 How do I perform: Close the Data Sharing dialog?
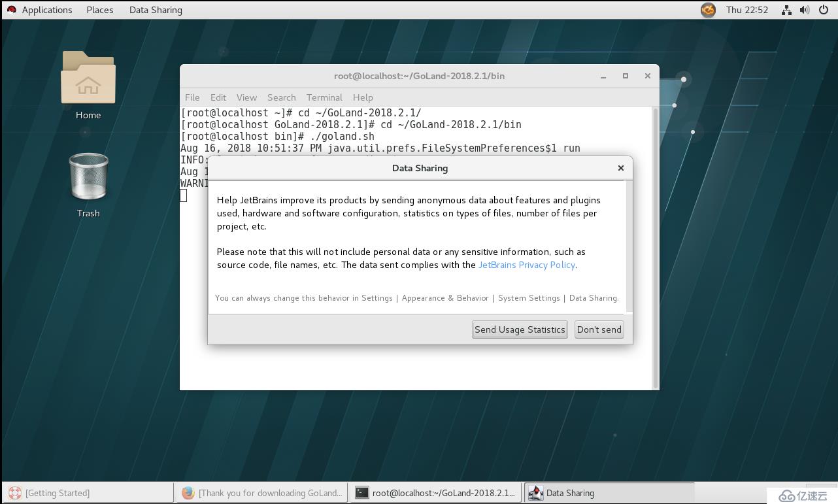(x=621, y=168)
